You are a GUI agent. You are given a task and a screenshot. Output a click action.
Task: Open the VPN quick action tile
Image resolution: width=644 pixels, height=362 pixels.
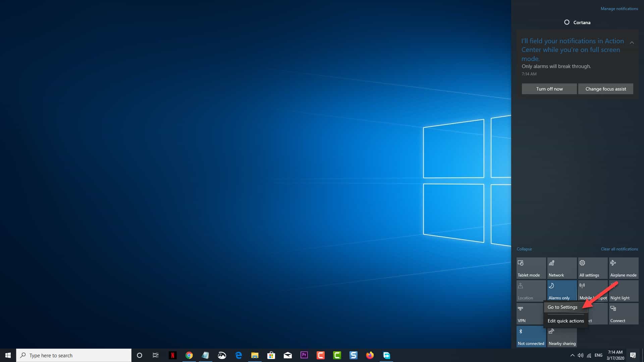pos(530,314)
